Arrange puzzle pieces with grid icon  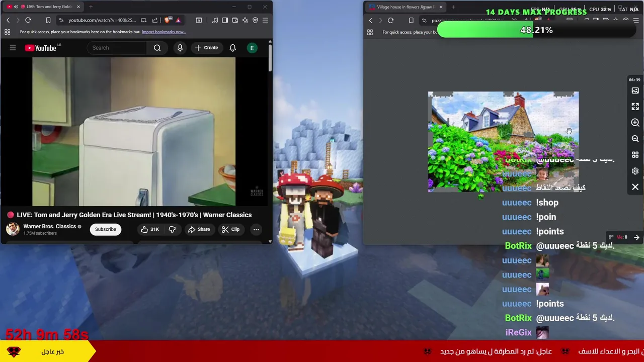click(635, 155)
